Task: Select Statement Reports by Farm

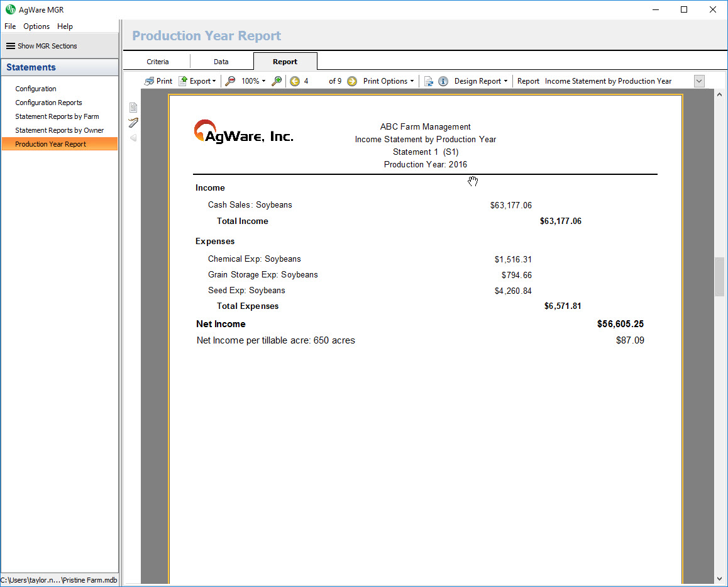Action: coord(57,116)
